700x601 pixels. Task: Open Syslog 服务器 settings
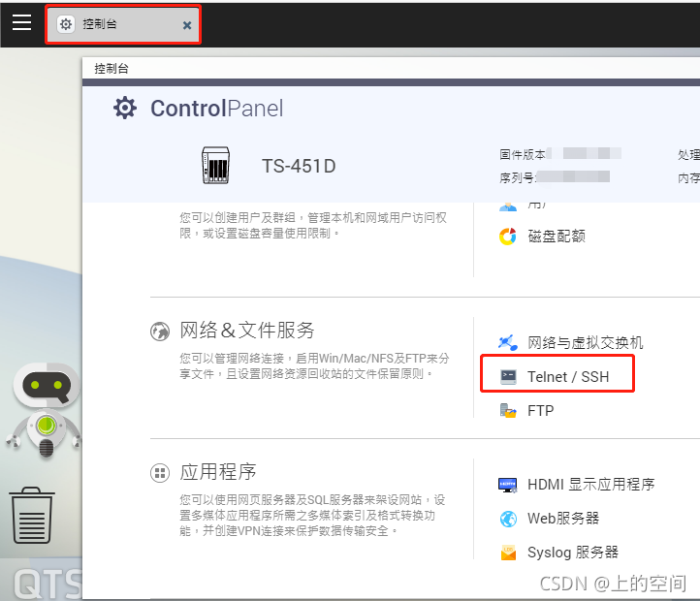click(x=573, y=553)
